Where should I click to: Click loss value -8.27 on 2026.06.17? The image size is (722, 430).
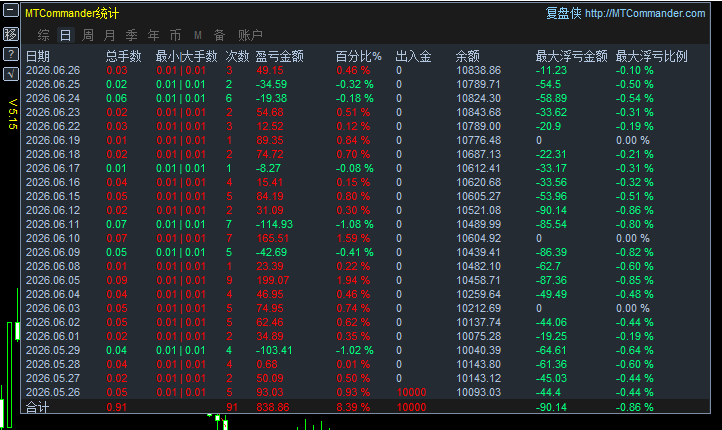click(268, 169)
